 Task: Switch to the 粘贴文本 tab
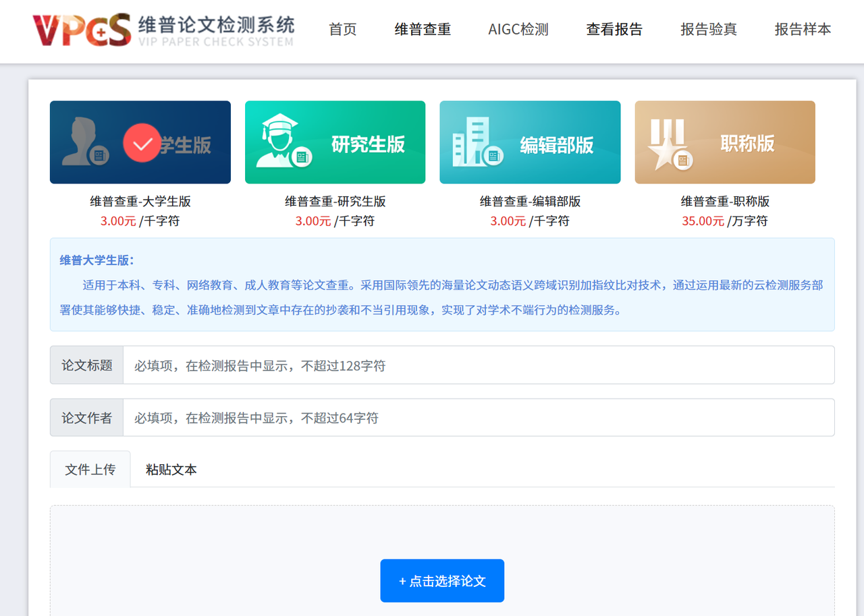pyautogui.click(x=171, y=470)
